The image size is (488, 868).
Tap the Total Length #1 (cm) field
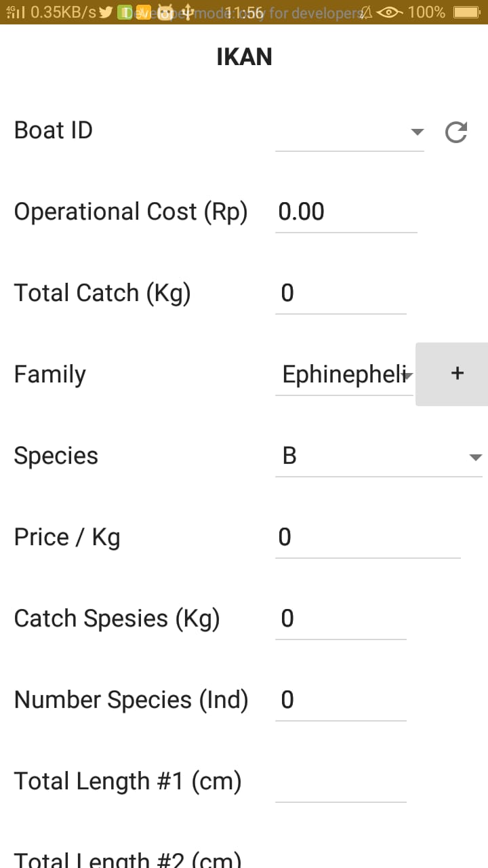(x=340, y=782)
